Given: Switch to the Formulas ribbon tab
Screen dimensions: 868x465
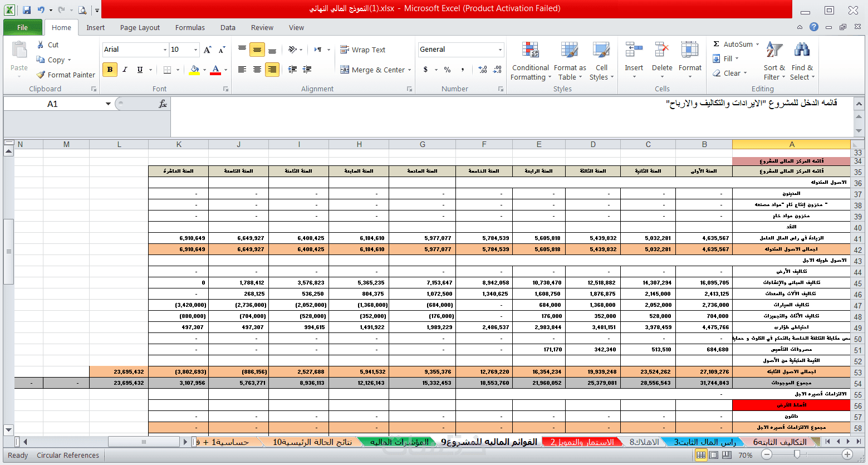Looking at the screenshot, I should (190, 27).
